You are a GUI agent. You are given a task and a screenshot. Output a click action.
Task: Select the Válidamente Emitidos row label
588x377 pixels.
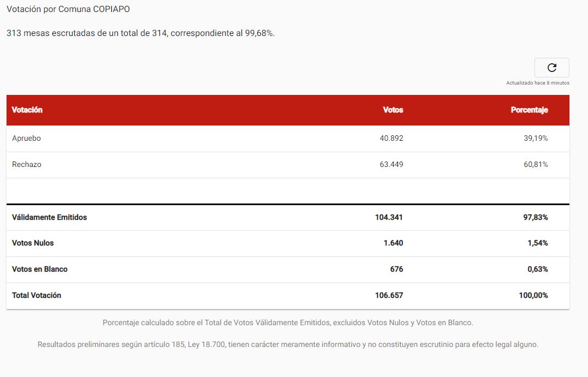(49, 217)
